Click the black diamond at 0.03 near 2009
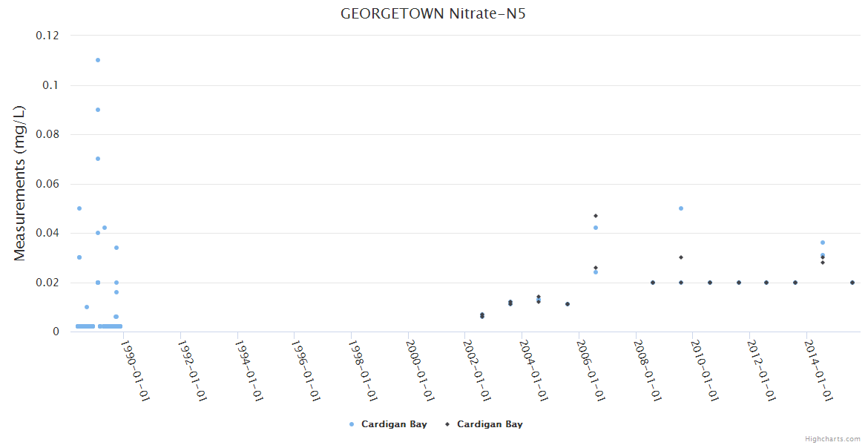The image size is (868, 445). 681,257
